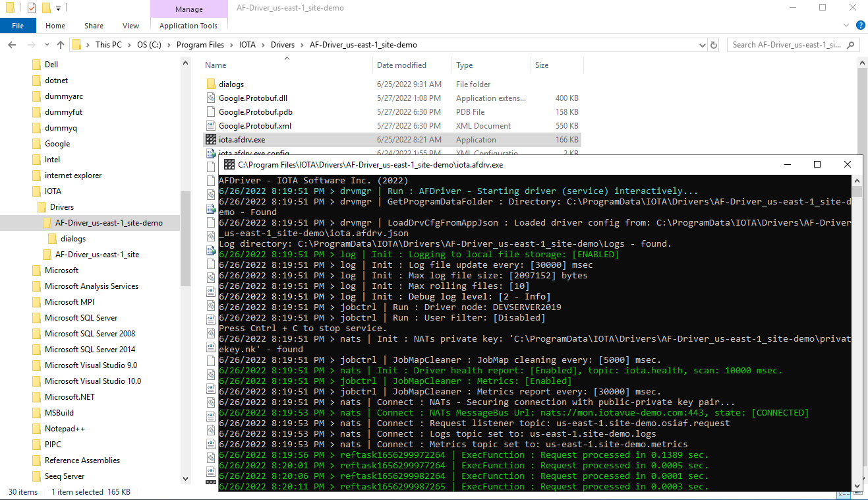Screen dimensions: 868x500
Task: Jump to Drivers in the address breadcrumb
Action: [283, 45]
